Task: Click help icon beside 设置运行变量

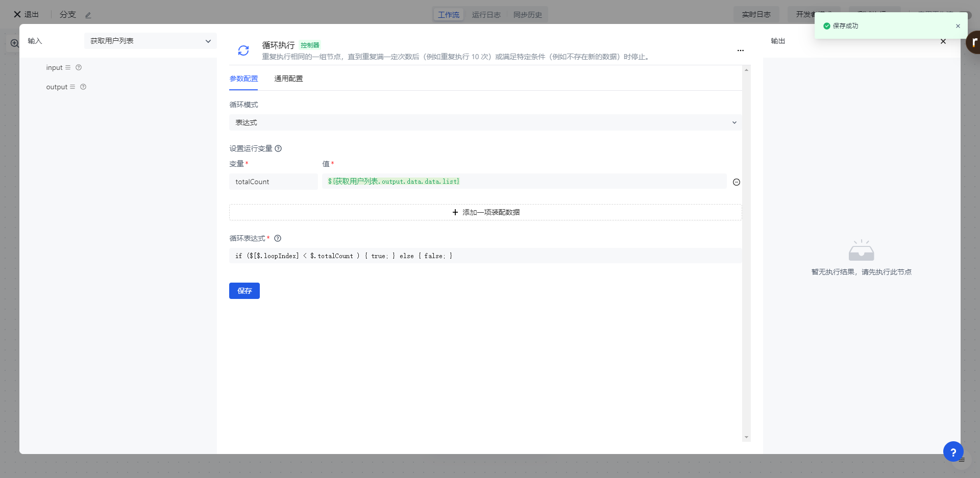Action: (278, 149)
